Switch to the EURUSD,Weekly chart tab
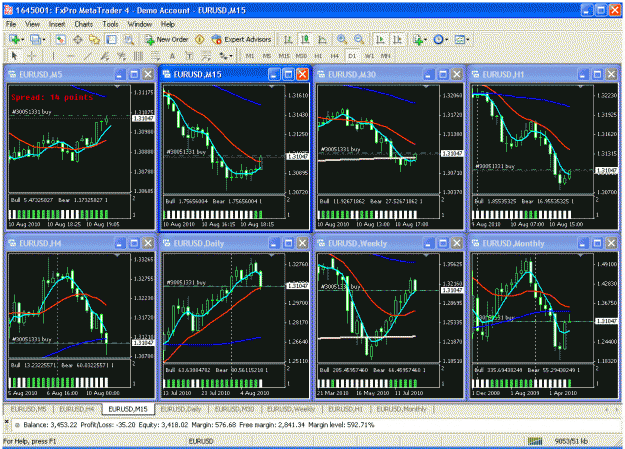 [x=291, y=409]
